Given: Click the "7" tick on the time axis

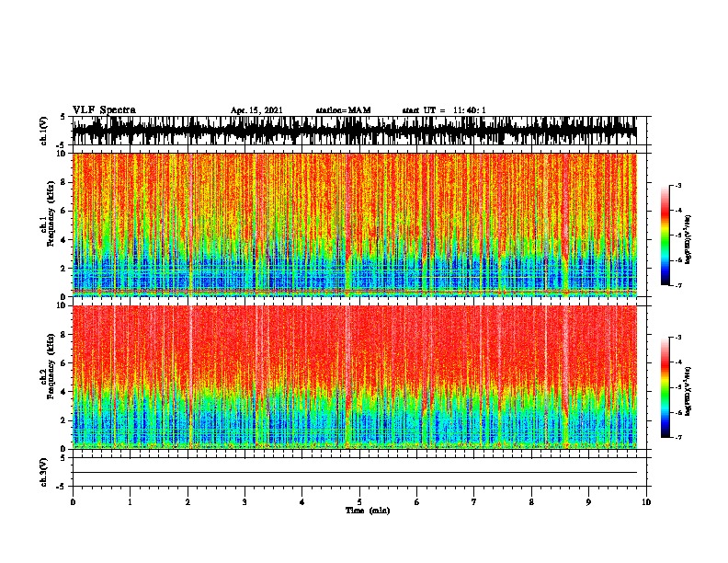Looking at the screenshot, I should coord(474,502).
